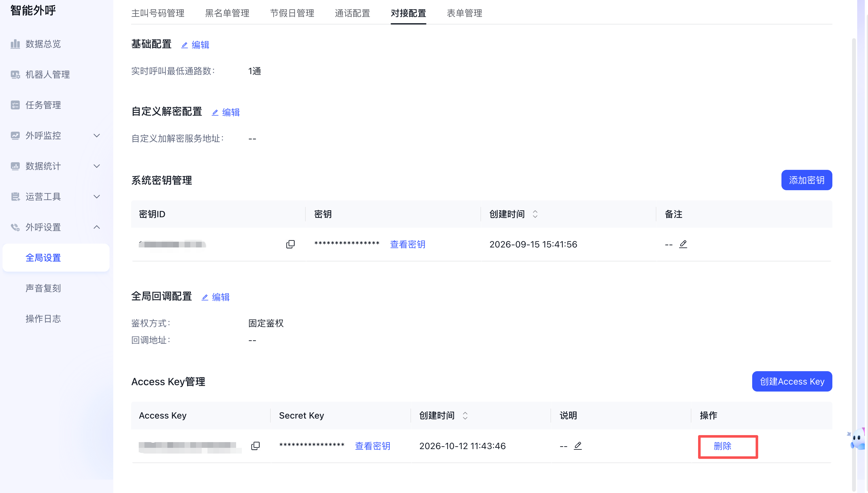Click 查看密钥 for the Secret Key
Viewport: 868px width, 493px height.
point(373,446)
